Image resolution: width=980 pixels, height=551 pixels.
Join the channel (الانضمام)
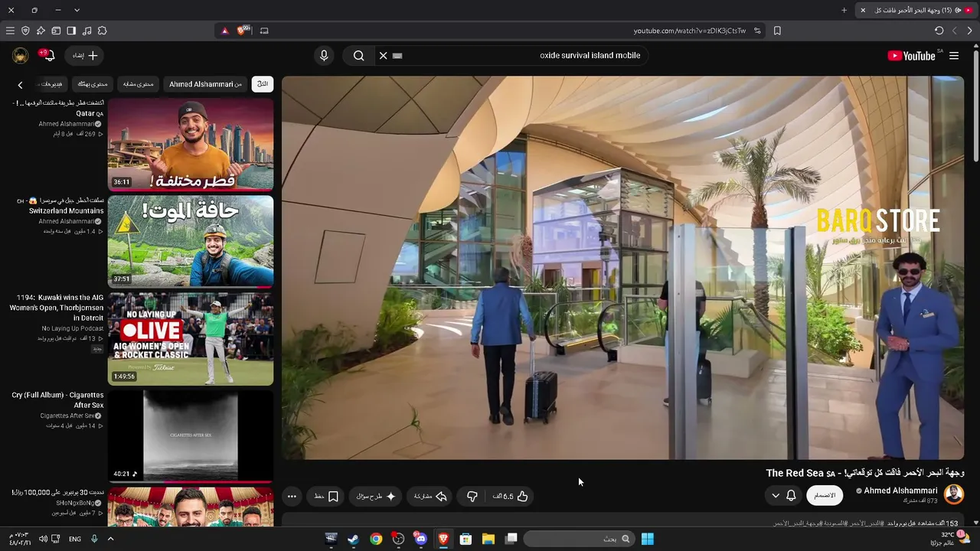tap(825, 495)
